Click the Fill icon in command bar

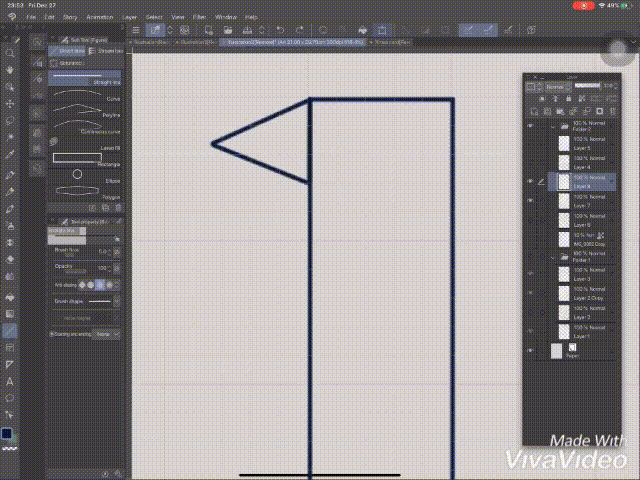tap(362, 30)
